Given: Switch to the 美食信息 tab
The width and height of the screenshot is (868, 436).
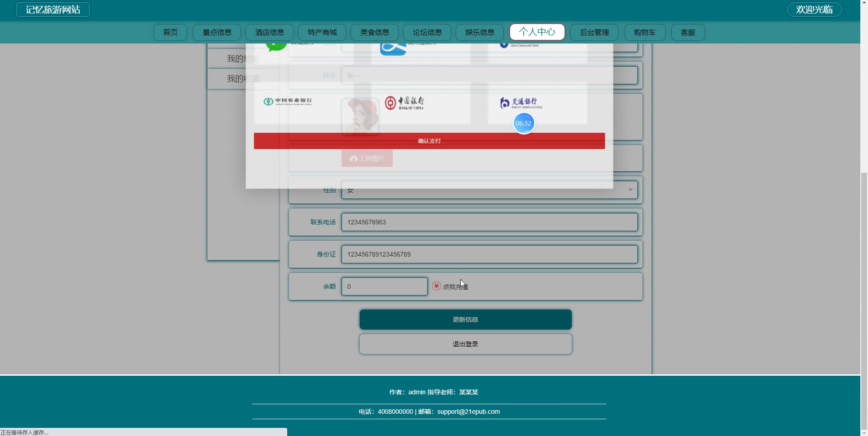Looking at the screenshot, I should 375,32.
